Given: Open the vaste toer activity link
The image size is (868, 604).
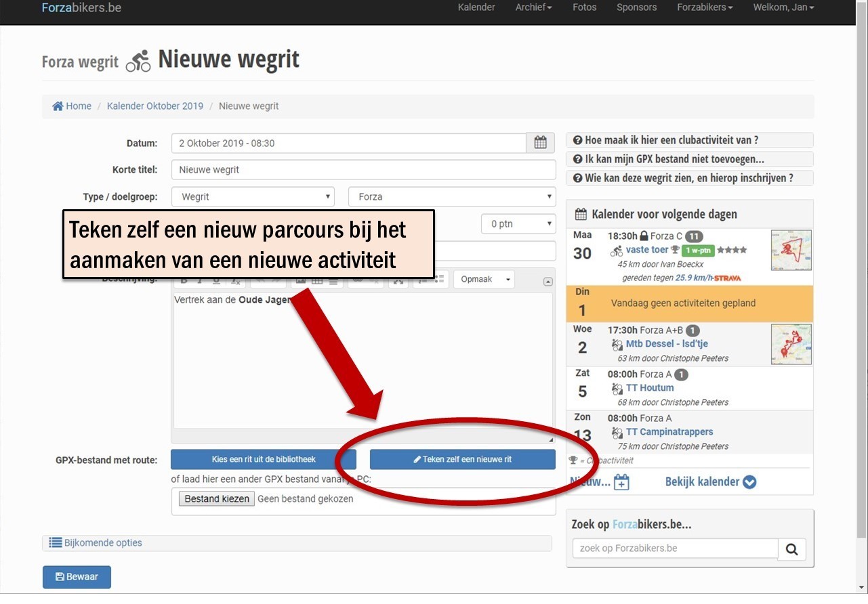Looking at the screenshot, I should pos(647,250).
